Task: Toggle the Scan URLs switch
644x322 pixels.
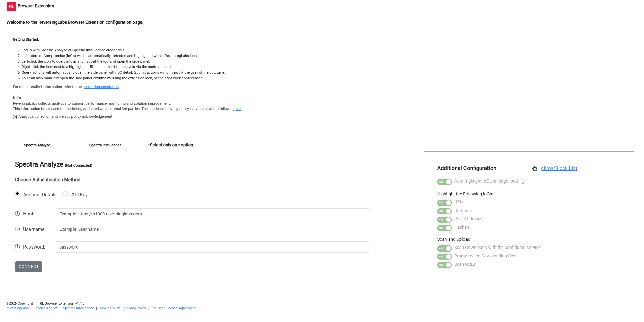Action: point(444,265)
